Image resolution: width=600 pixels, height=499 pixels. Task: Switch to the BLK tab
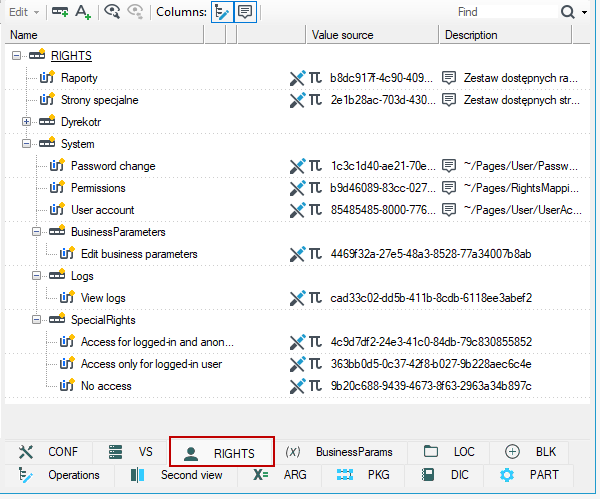pyautogui.click(x=530, y=452)
